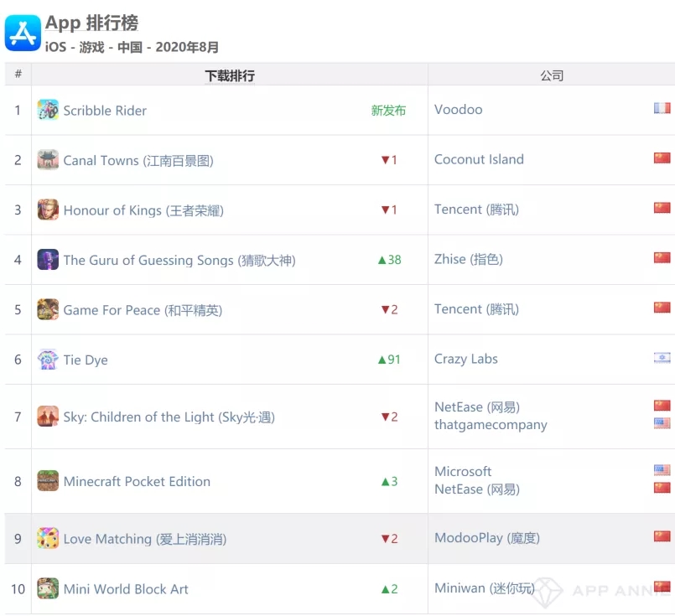Click the China flag beside NetEase in Sky row
Screen dimensions: 675x616
coord(662,406)
